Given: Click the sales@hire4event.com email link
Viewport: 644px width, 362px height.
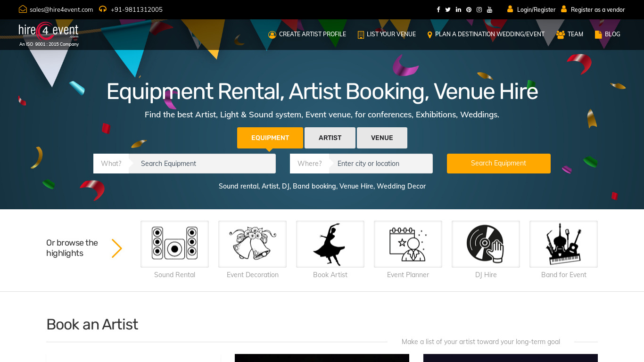Looking at the screenshot, I should pos(61,9).
